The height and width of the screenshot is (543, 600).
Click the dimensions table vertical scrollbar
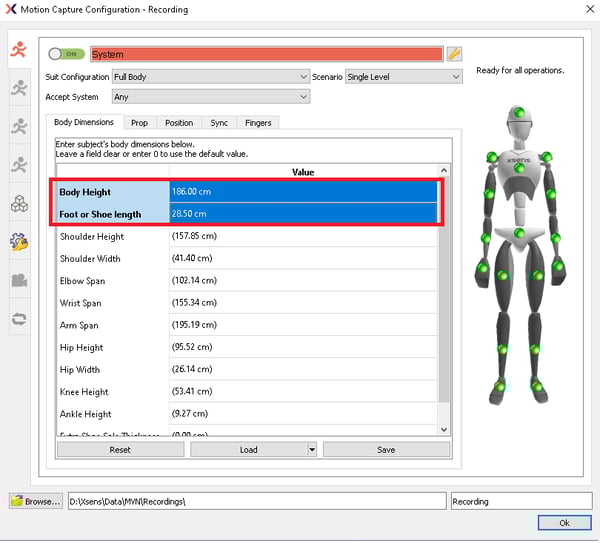(x=445, y=300)
